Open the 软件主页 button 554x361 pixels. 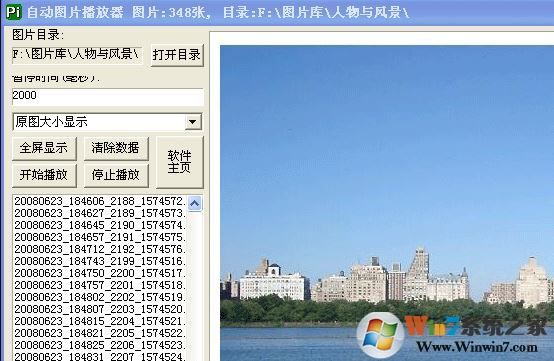tap(179, 162)
